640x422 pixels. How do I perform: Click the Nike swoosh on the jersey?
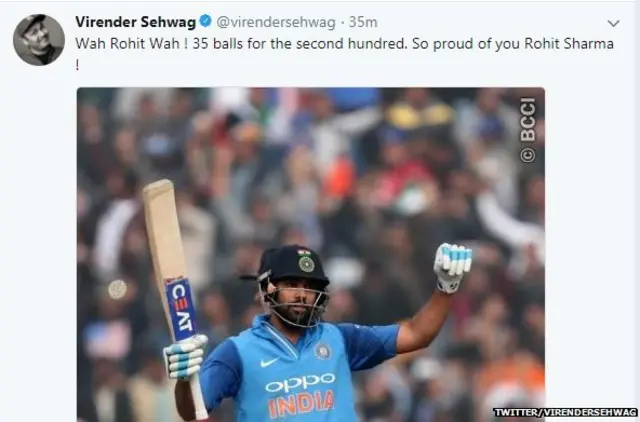click(270, 362)
